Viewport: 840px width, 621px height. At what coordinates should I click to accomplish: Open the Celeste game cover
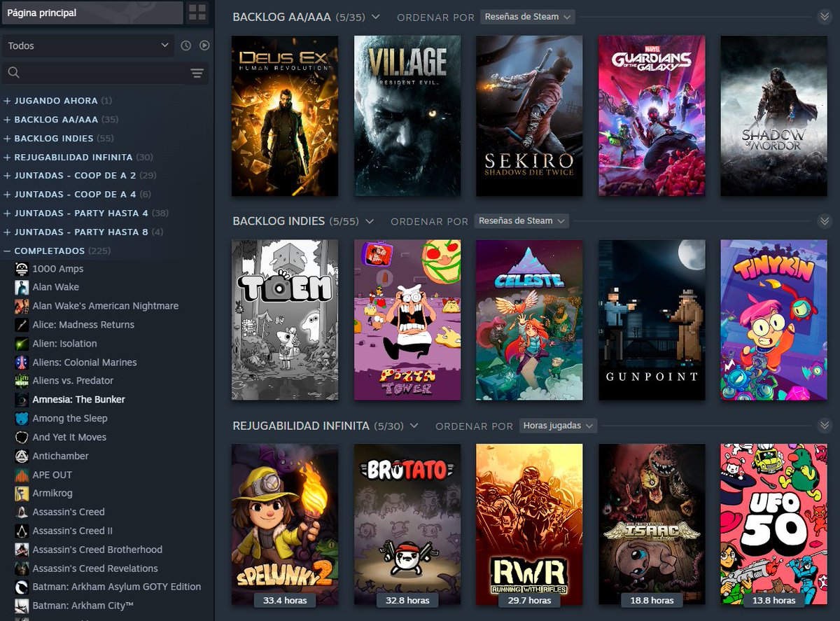[529, 320]
